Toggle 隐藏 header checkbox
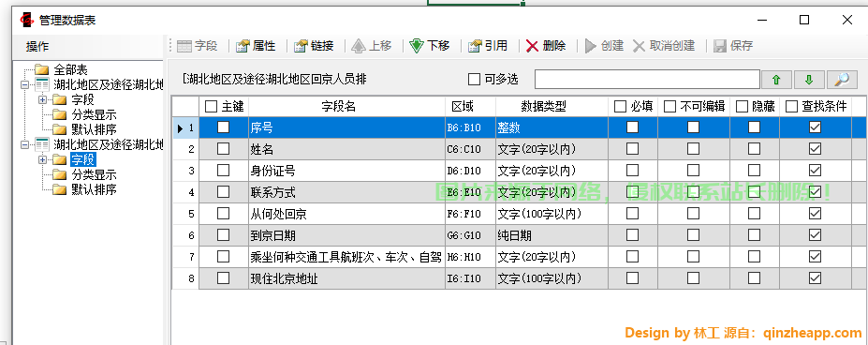 [742, 107]
